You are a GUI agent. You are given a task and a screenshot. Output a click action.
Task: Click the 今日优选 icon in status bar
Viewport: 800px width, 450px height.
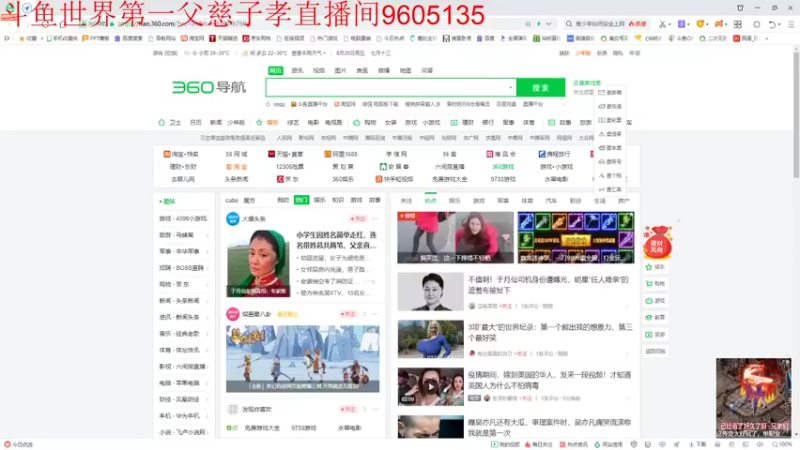click(7, 444)
